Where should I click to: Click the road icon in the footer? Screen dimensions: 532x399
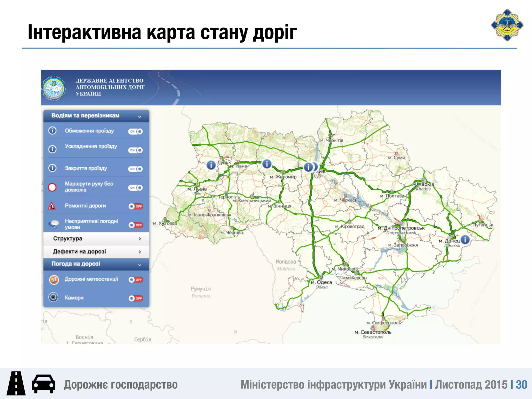16,383
